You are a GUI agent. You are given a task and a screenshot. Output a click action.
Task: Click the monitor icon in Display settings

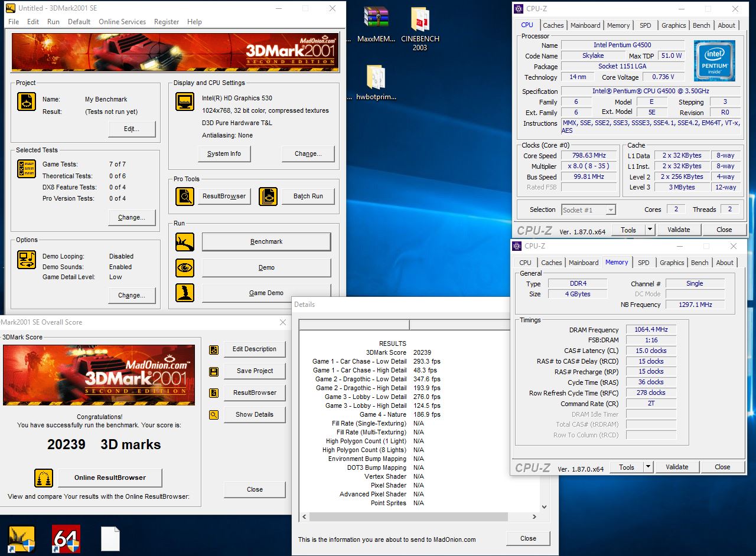[185, 102]
